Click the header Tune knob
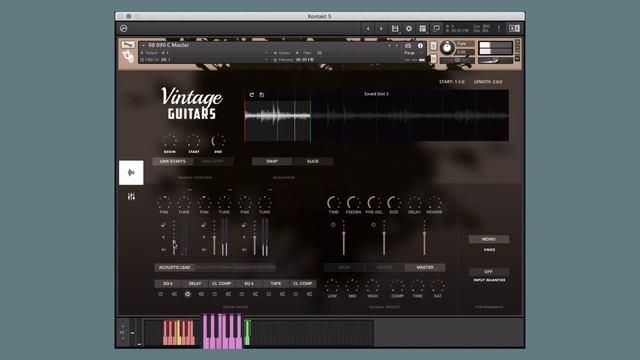Screen dimensions: 640x360 point(447,48)
